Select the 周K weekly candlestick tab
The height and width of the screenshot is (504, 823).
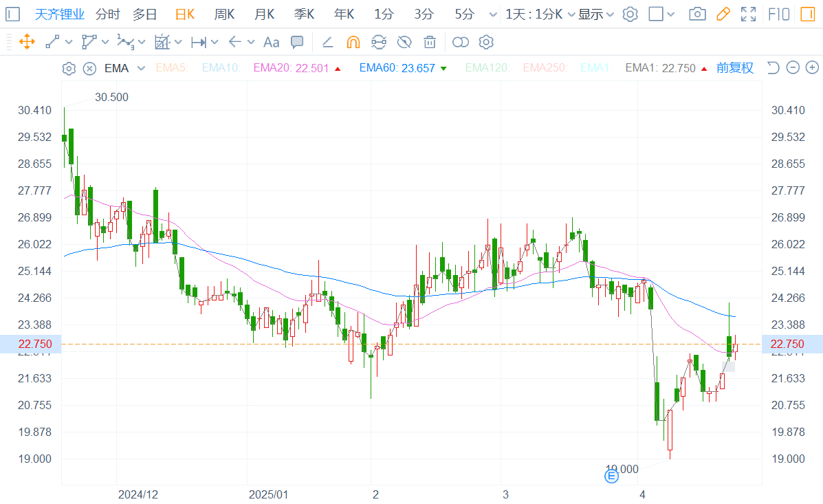coord(225,14)
